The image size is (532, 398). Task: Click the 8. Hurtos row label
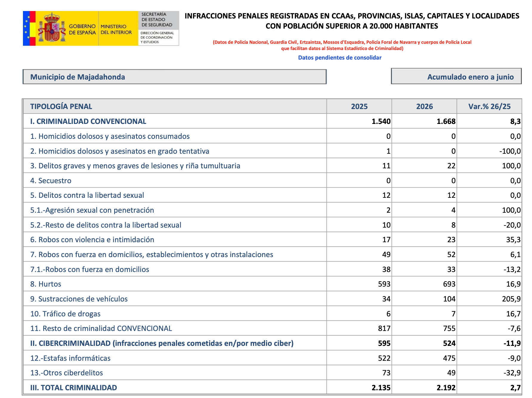46,284
